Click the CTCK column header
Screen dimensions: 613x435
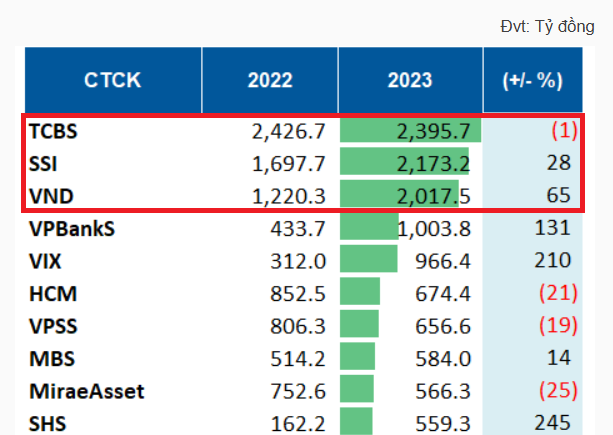113,80
